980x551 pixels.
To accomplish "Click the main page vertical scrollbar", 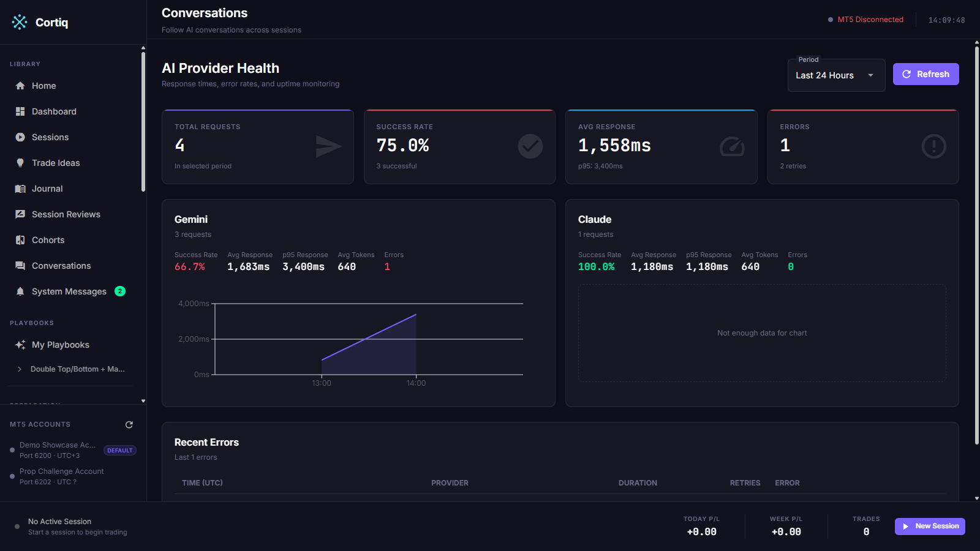I will click(977, 245).
